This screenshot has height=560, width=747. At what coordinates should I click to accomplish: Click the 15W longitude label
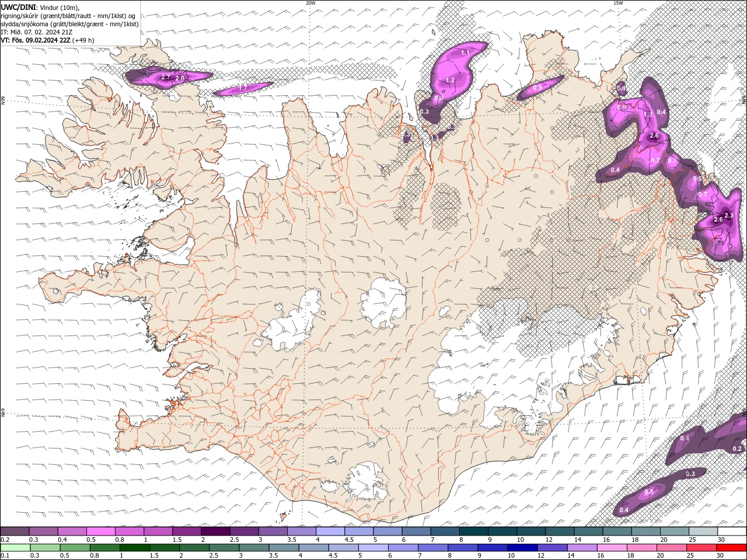[x=618, y=3]
